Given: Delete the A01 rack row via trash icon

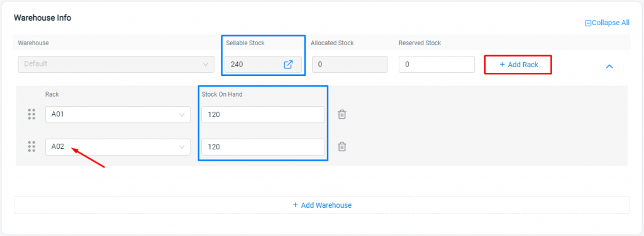Looking at the screenshot, I should pyautogui.click(x=341, y=114).
